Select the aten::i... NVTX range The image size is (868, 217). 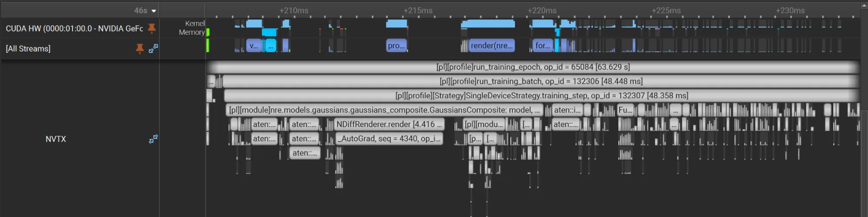point(567,110)
